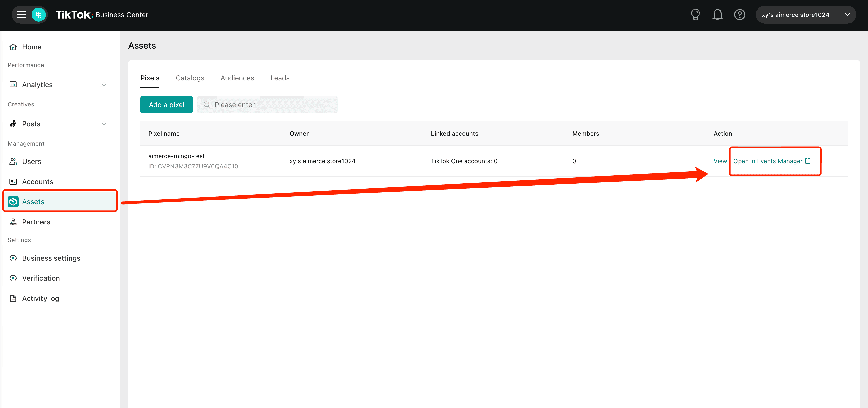The image size is (868, 408).
Task: Switch to the Audiences tab
Action: coord(237,78)
